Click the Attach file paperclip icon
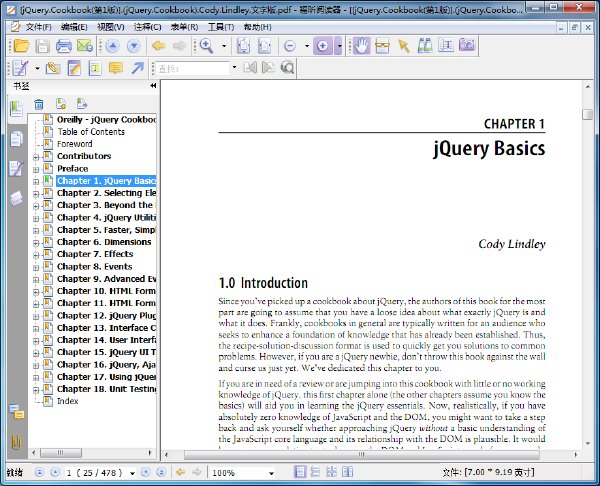 53,68
